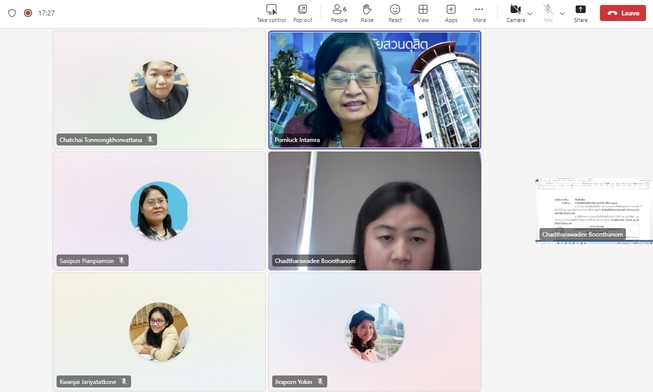Click muted mic icon beside Chatchai's name
Screen dimensions: 653x392
click(x=150, y=140)
